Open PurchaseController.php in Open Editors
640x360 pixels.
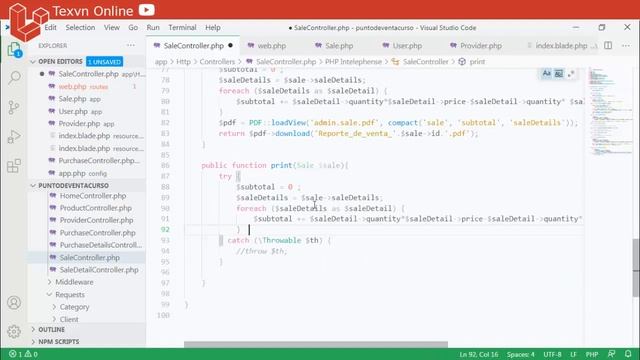pos(87,161)
